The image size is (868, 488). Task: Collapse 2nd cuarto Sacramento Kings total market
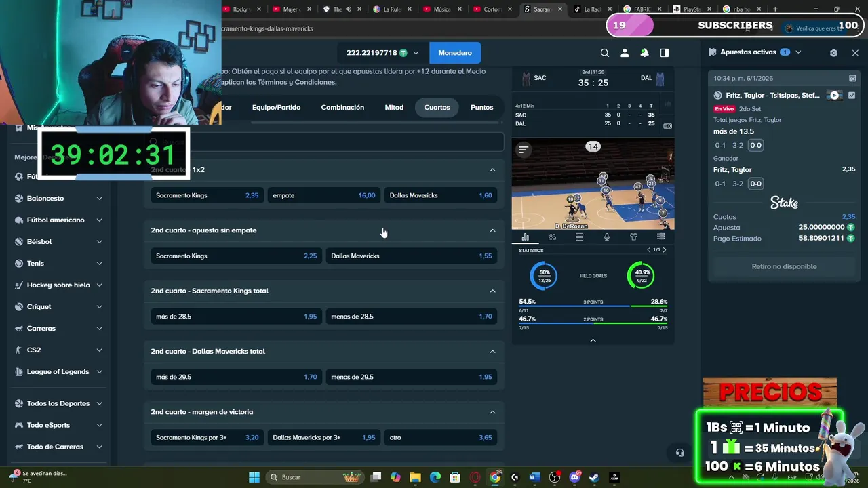(493, 291)
